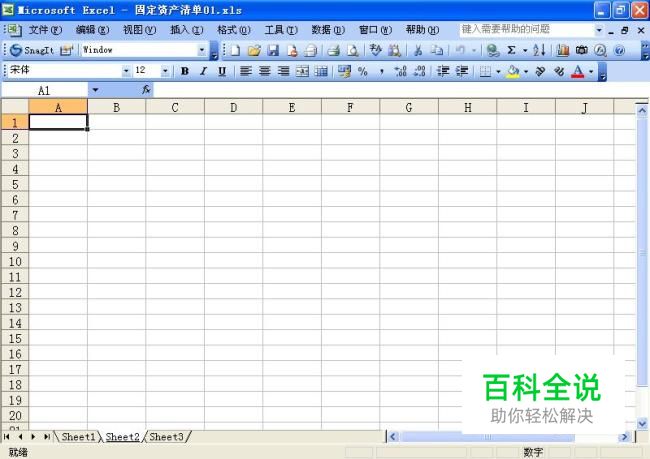The width and height of the screenshot is (650, 459).
Task: Align text right
Action: click(x=284, y=71)
